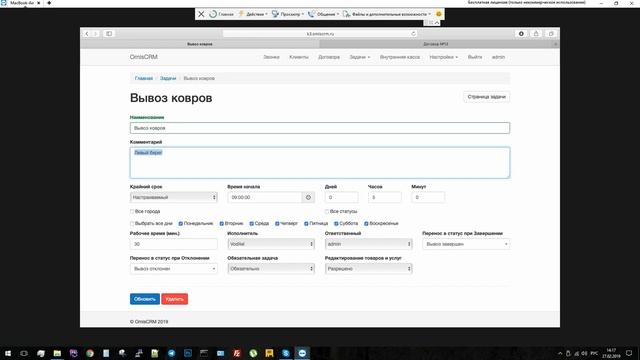Image resolution: width=640 pixels, height=360 pixels.
Task: Click the Часов number field
Action: click(385, 197)
